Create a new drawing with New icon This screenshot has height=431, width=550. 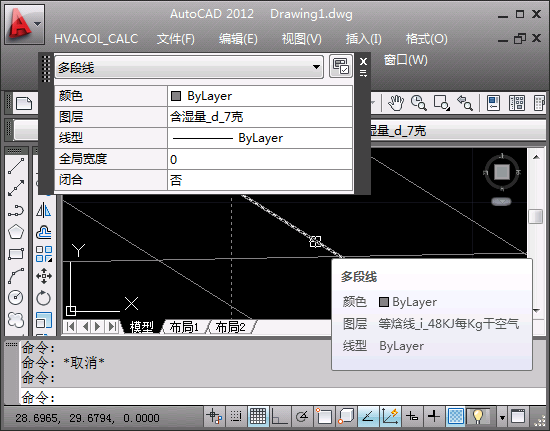[x=24, y=103]
